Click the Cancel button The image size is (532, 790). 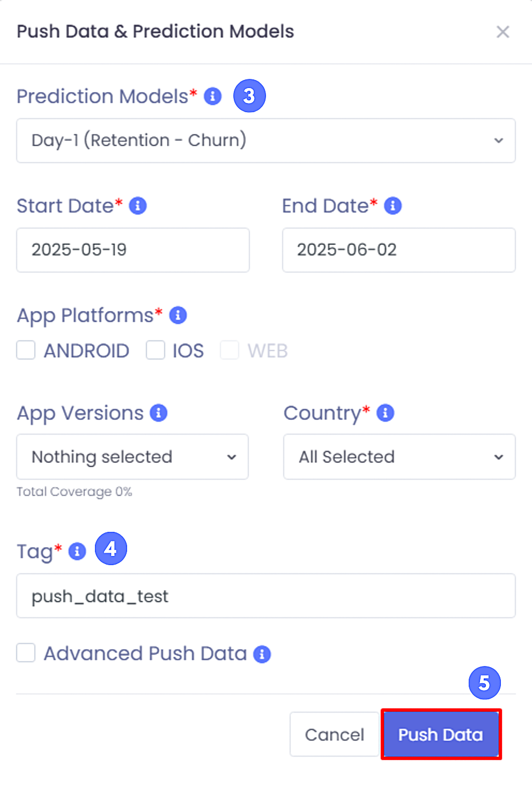[x=335, y=734]
